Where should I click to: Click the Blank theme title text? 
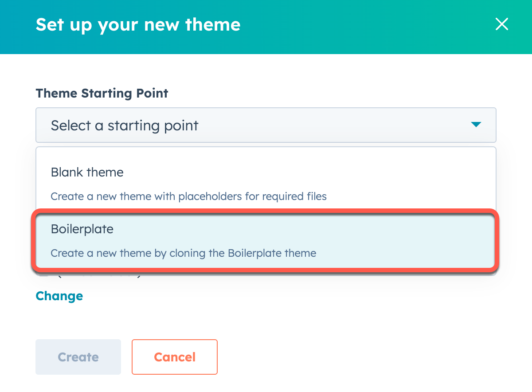point(87,172)
